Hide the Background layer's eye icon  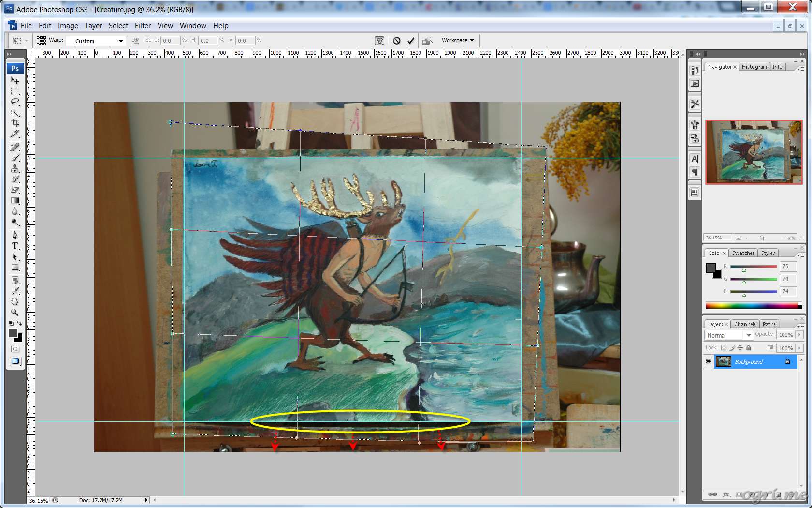(x=708, y=361)
